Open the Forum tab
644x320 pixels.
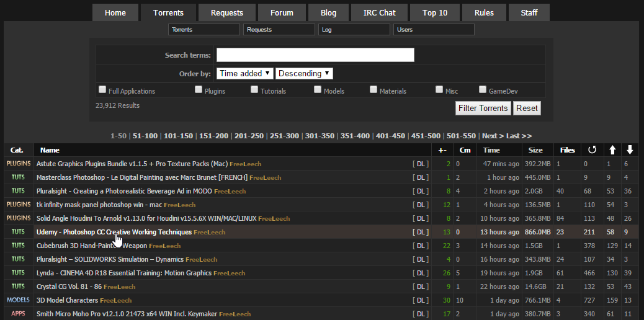(282, 13)
